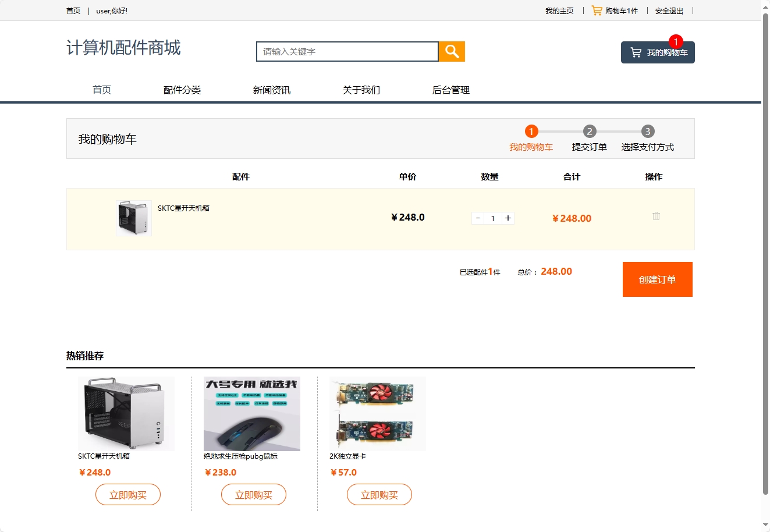
Task: Switch to the 配件分类 tab
Action: 182,90
